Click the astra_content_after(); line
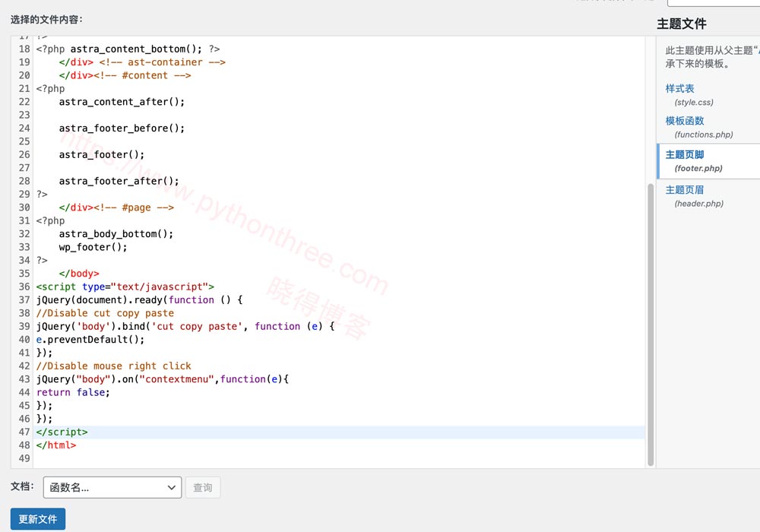The height and width of the screenshot is (532, 760). 122,102
